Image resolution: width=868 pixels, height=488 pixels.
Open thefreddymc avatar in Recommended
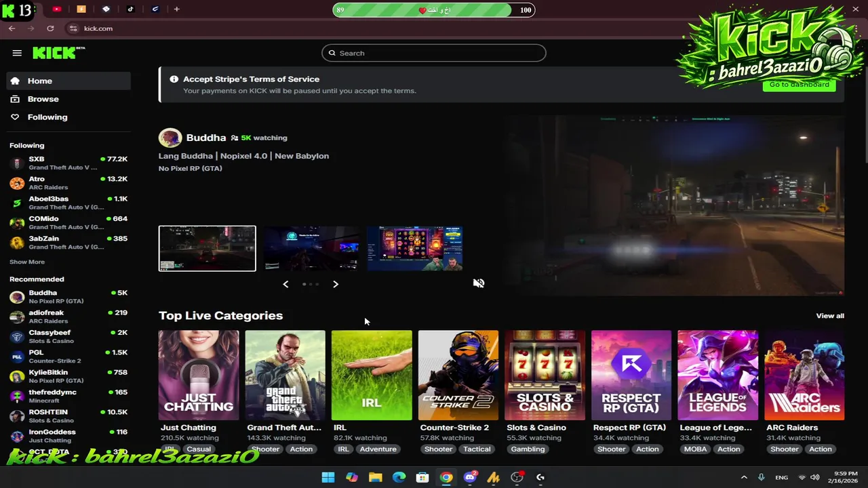[x=17, y=396]
